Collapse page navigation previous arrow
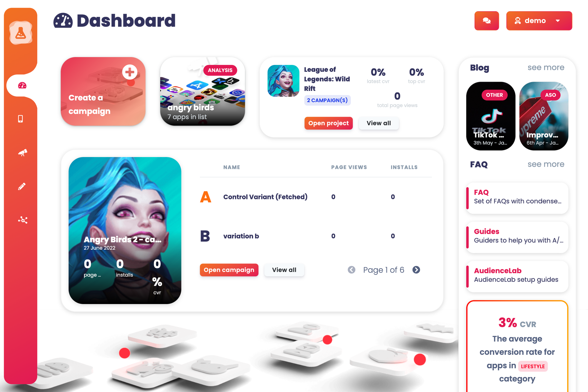Viewport: 588px width, 392px height. [352, 269]
